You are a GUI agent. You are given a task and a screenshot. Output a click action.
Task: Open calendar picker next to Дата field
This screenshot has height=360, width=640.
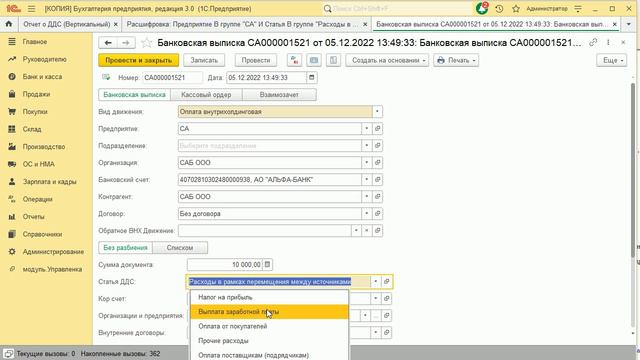311,77
